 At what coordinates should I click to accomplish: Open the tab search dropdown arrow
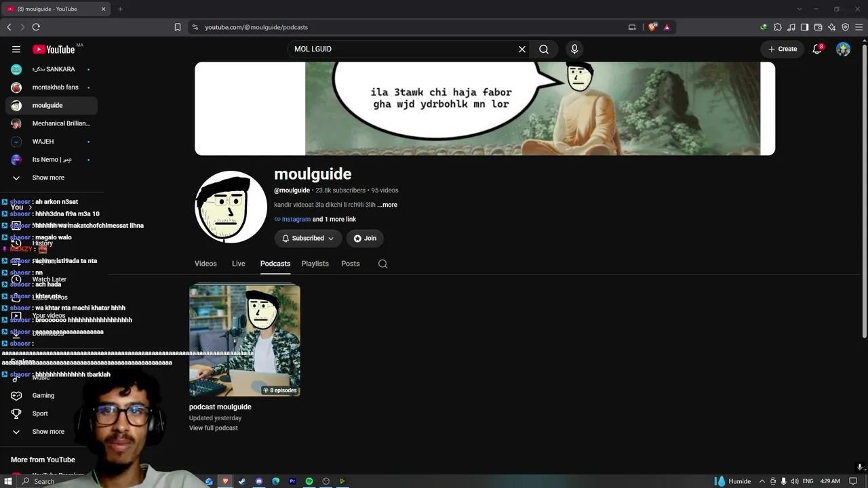pyautogui.click(x=800, y=9)
